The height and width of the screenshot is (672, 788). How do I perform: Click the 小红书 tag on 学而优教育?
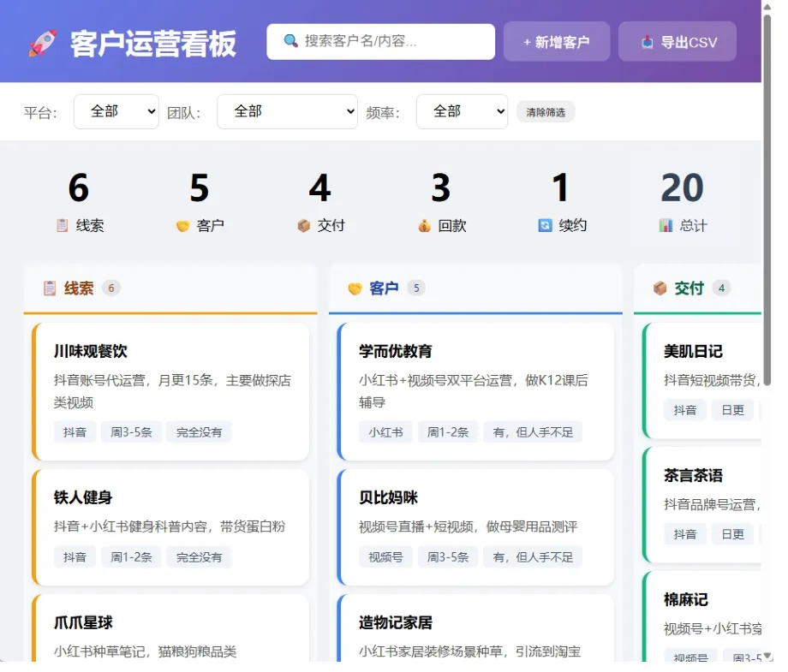385,432
